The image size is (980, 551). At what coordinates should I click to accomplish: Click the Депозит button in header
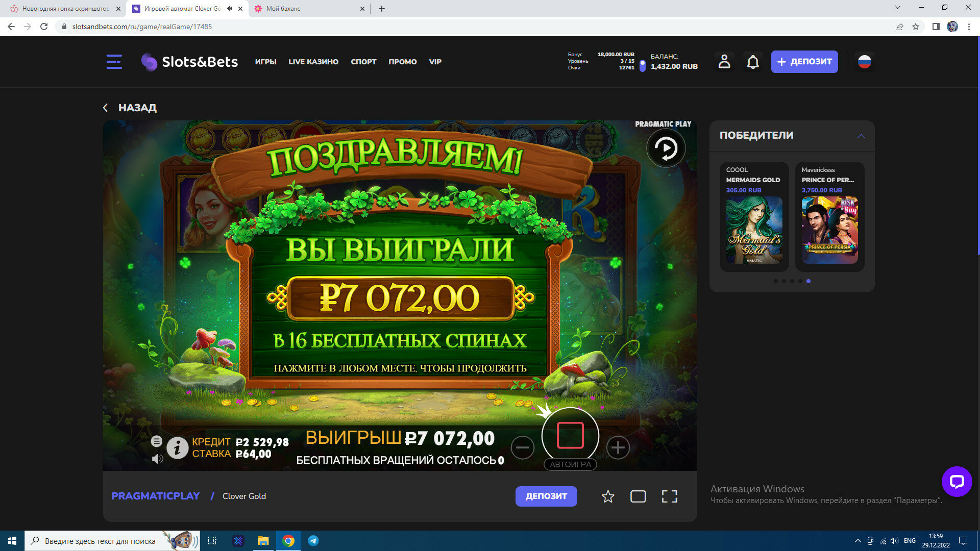point(804,62)
